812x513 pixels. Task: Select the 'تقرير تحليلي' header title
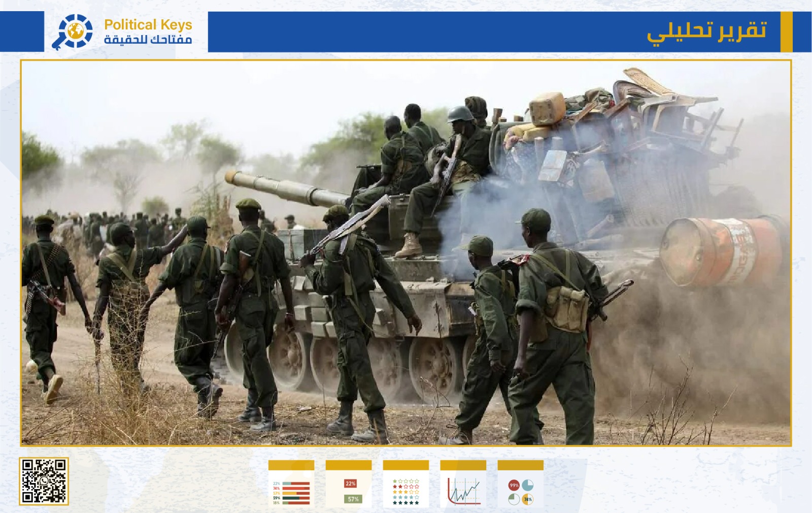706,31
